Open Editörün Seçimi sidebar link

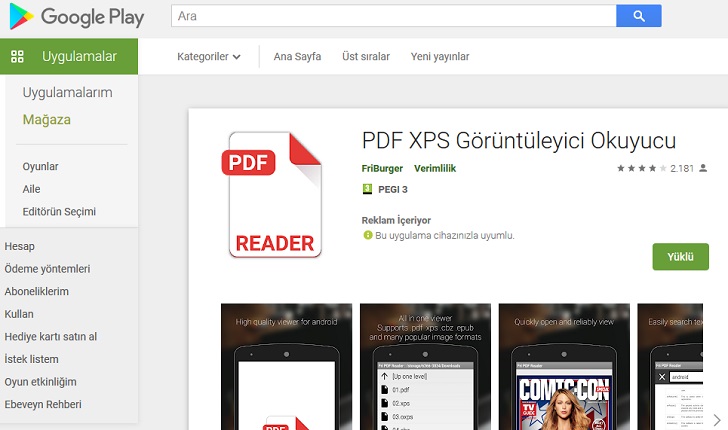point(59,212)
